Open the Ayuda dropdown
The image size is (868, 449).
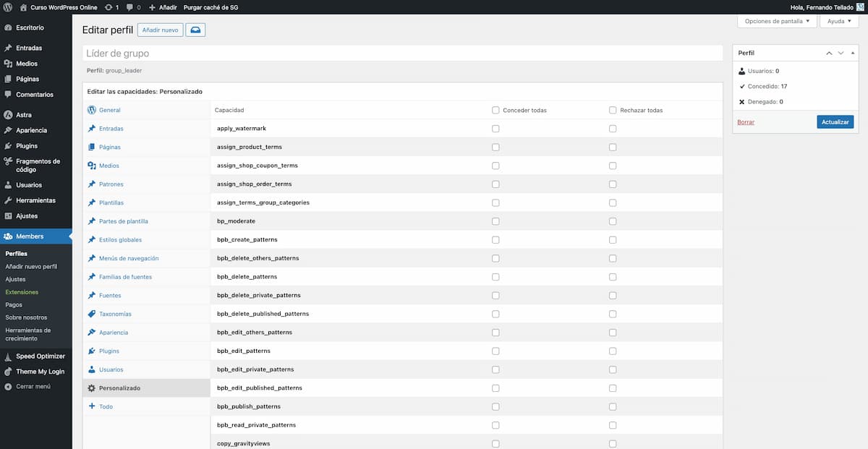(838, 21)
